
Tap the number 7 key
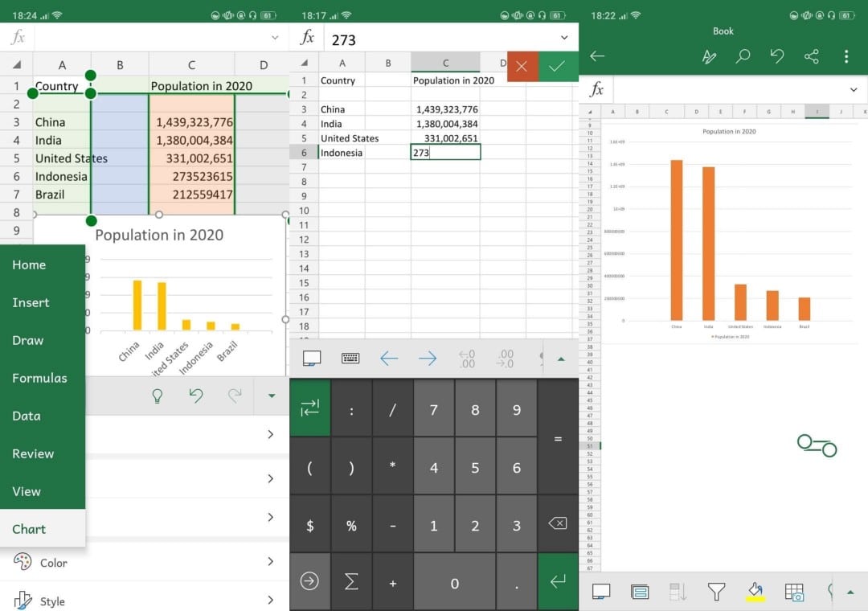coord(433,410)
